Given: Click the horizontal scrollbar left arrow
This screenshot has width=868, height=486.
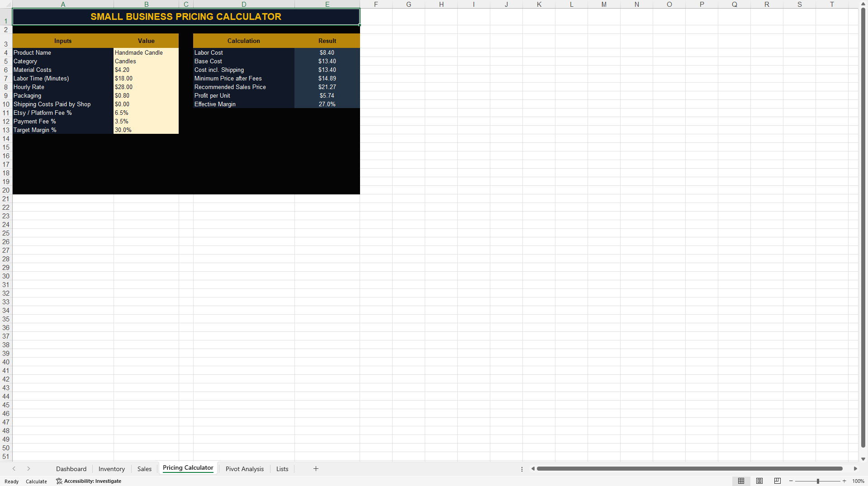Looking at the screenshot, I should [x=533, y=469].
